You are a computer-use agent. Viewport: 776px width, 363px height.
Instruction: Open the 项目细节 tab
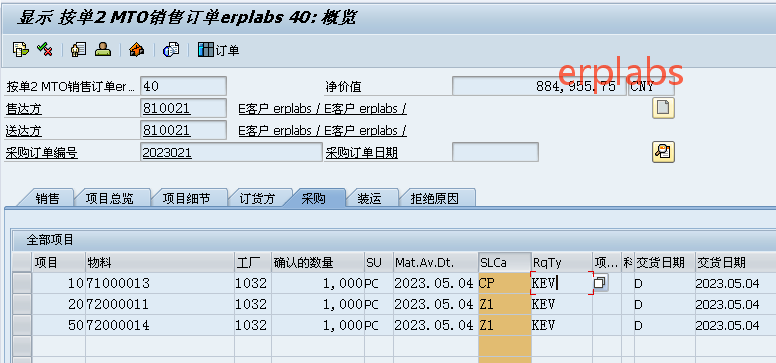187,199
